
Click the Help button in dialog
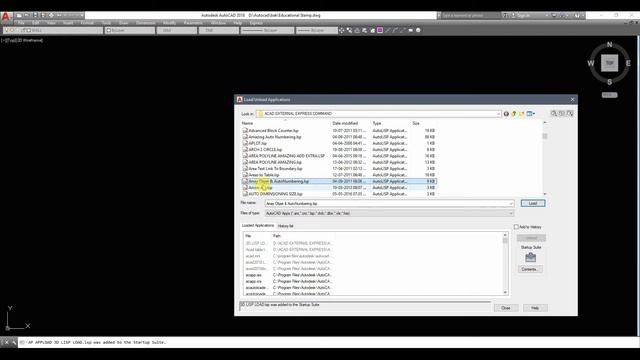tap(535, 308)
